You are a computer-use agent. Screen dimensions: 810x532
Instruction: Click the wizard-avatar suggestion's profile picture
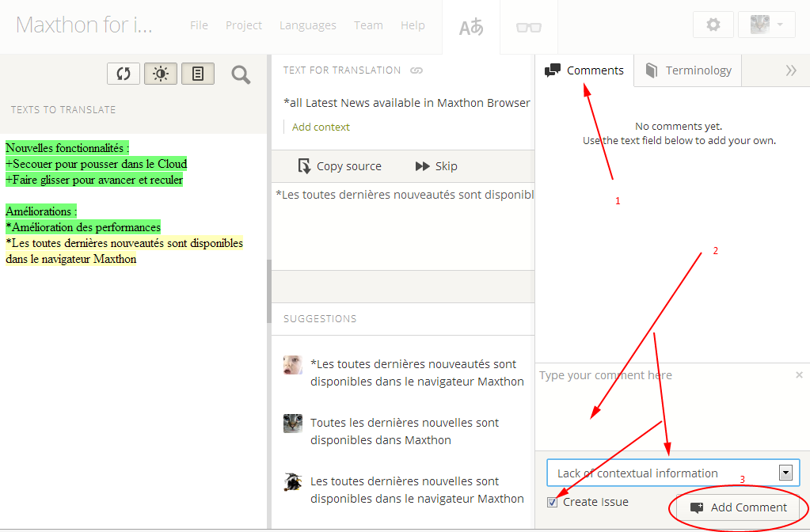[x=293, y=481]
